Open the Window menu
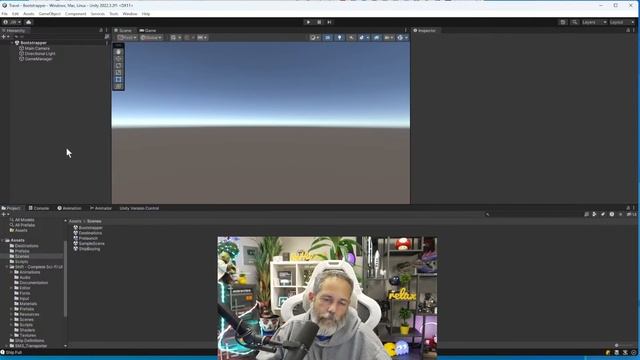This screenshot has width=640, height=360. coord(130,14)
